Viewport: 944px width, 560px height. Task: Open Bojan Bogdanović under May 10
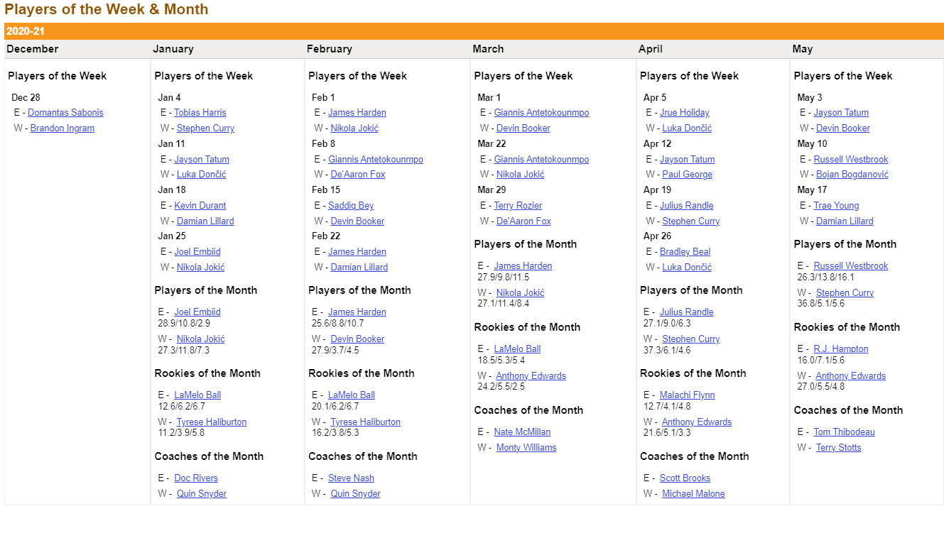(x=852, y=175)
